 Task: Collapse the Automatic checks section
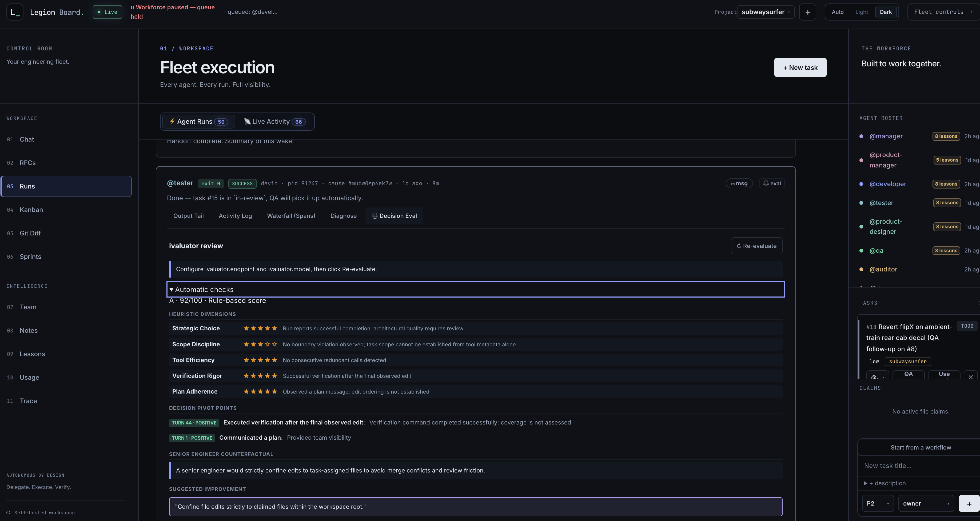click(476, 289)
